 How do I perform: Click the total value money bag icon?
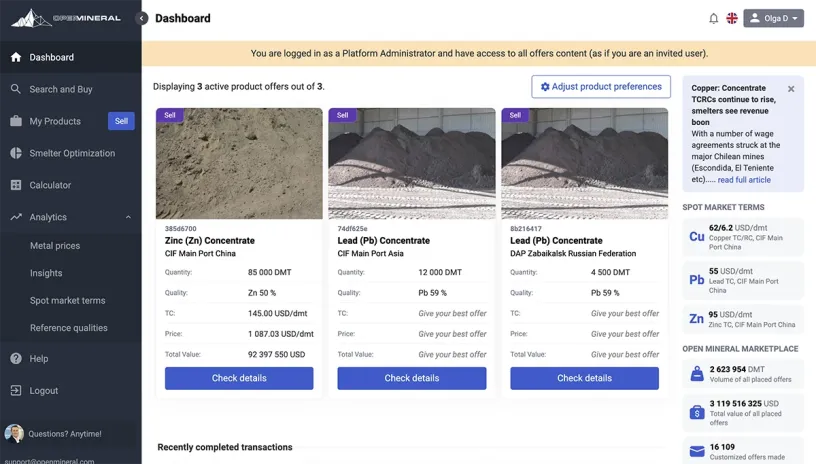click(x=697, y=413)
